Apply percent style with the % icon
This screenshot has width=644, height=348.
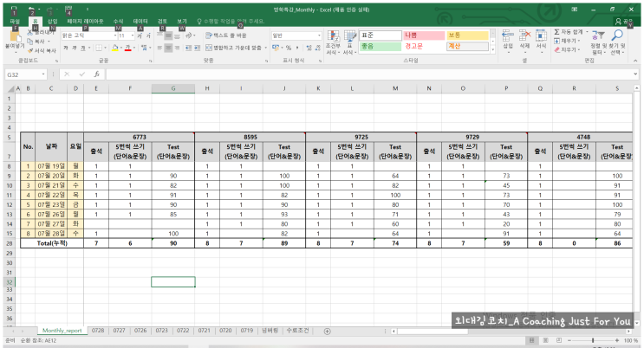(x=289, y=48)
